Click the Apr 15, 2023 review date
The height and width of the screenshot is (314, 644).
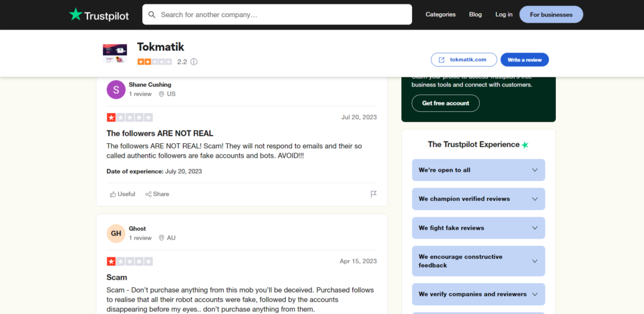coord(358,261)
